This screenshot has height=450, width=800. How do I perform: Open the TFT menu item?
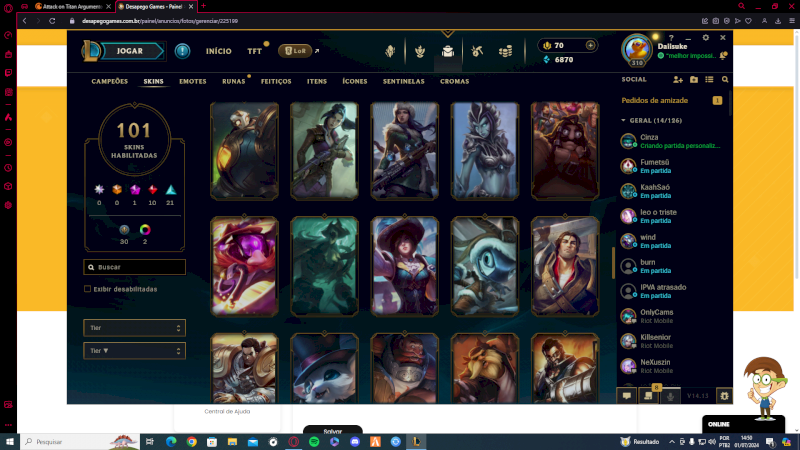(255, 51)
